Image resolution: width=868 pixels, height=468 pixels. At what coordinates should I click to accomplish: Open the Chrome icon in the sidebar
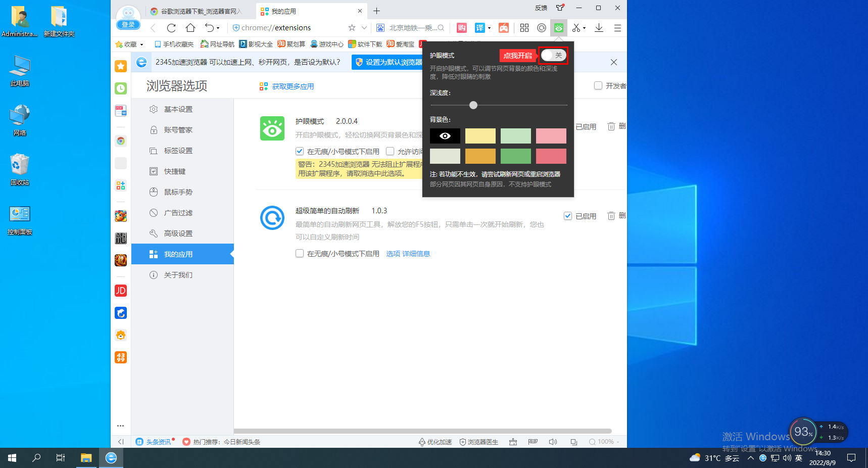pos(121,141)
